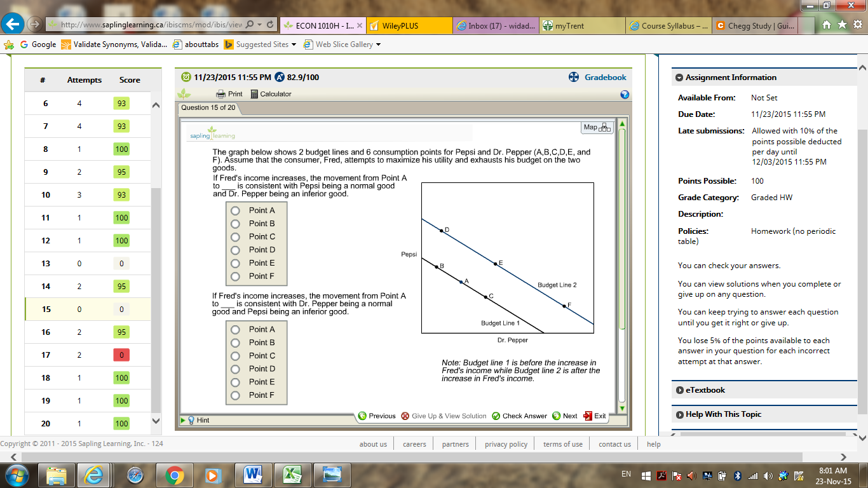Click the volume speaker tray icon

pos(768,475)
